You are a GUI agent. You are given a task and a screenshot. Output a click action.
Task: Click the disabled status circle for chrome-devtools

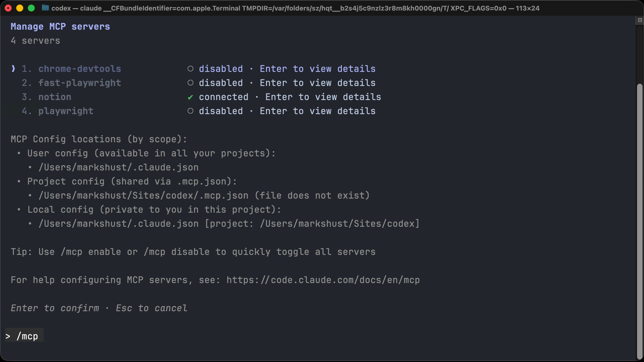[x=190, y=69]
